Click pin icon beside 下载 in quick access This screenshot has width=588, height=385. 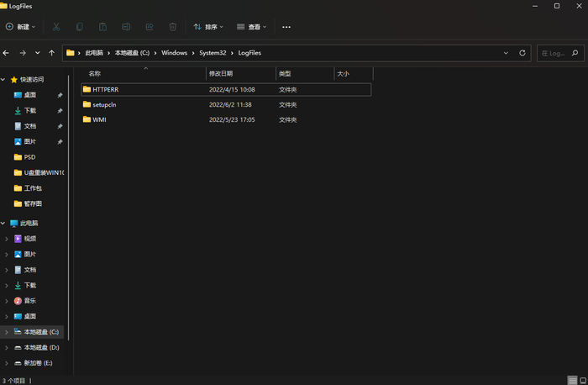pos(60,111)
